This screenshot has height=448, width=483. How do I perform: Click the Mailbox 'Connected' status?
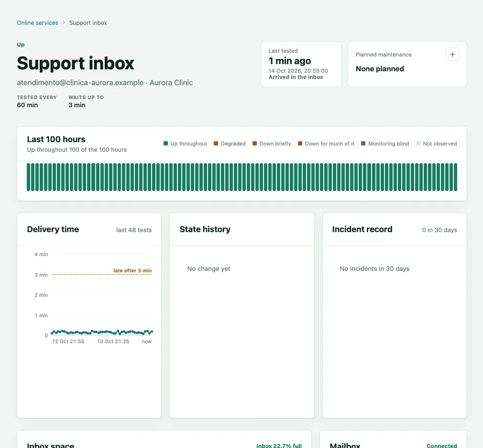point(442,446)
